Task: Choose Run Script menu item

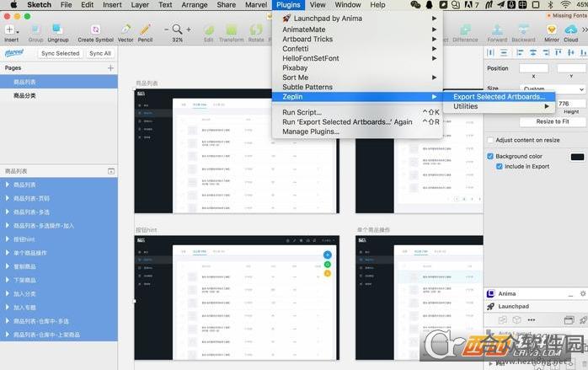Action: 357,112
